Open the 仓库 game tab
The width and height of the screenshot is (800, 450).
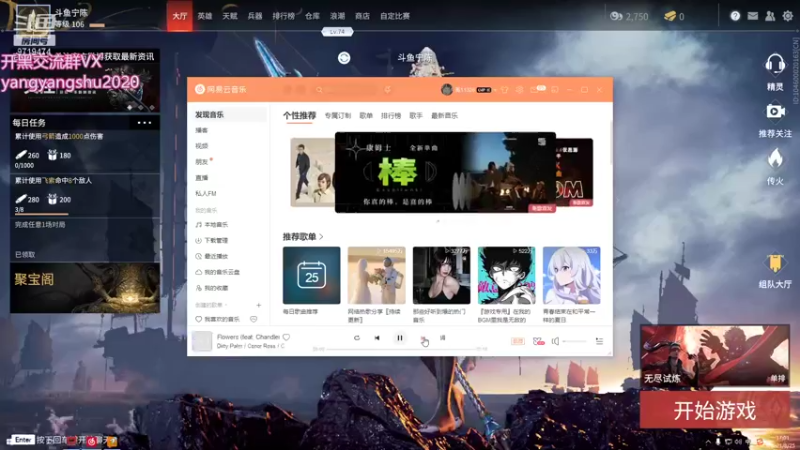pyautogui.click(x=312, y=16)
